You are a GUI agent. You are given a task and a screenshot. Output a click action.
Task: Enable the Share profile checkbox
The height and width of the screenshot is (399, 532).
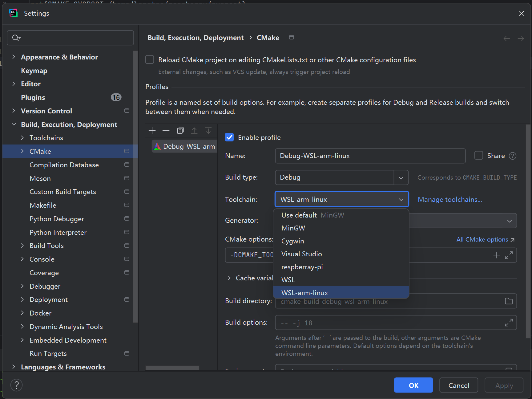click(x=479, y=156)
